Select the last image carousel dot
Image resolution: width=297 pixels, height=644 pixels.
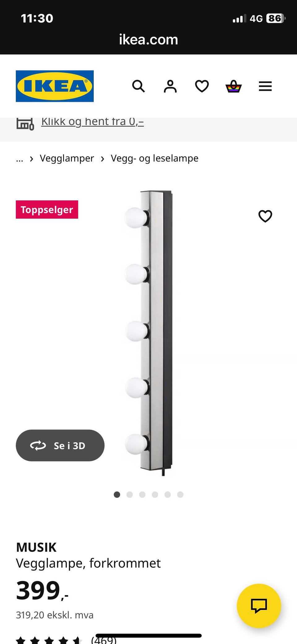(180, 494)
